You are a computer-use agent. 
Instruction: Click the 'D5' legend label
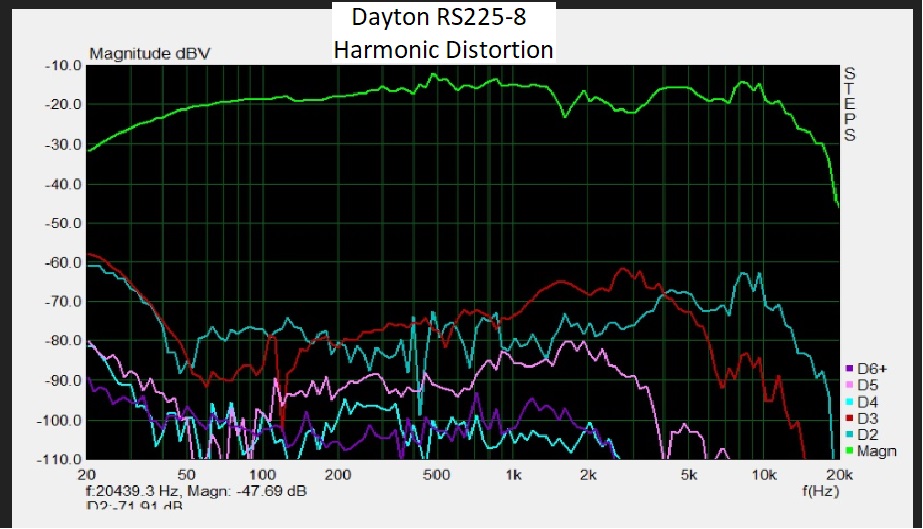(x=868, y=385)
